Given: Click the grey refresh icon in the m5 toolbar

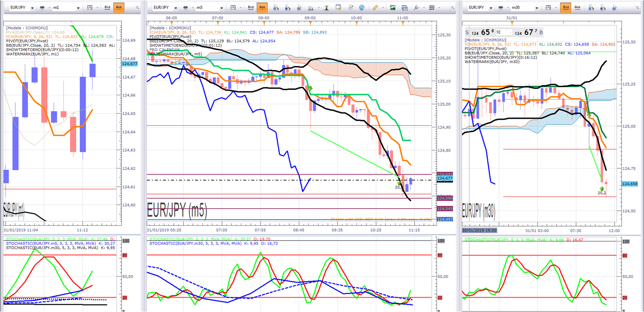Looking at the screenshot, I should 350,8.
